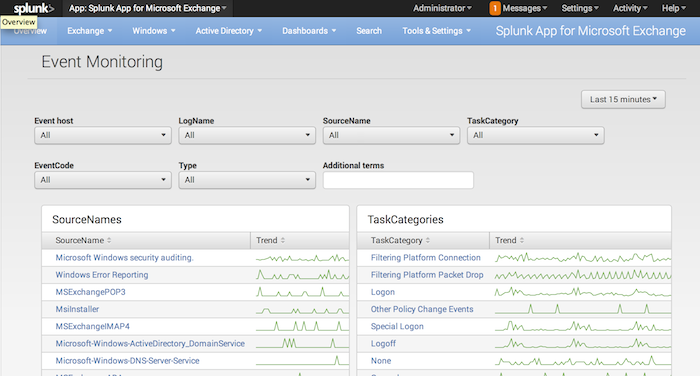
Task: Open the Logon task category
Action: (383, 292)
